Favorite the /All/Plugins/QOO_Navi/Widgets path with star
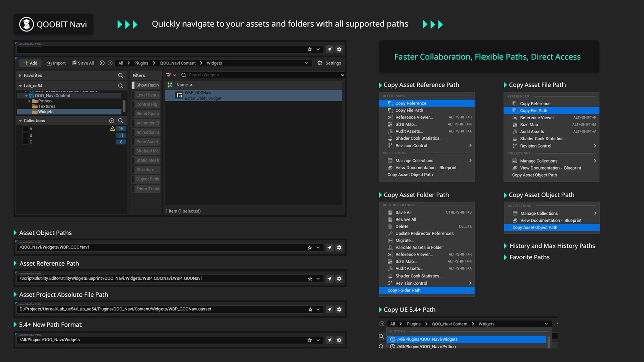Viewport: 644px width, 362px height. pos(310,340)
